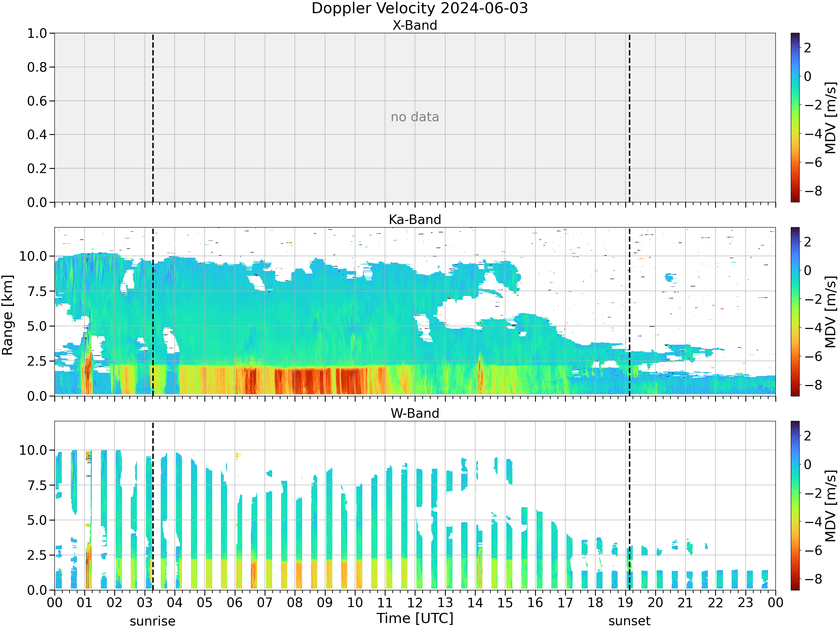Image resolution: width=840 pixels, height=630 pixels.
Task: Select the Ka-Band panel title
Action: tap(415, 220)
